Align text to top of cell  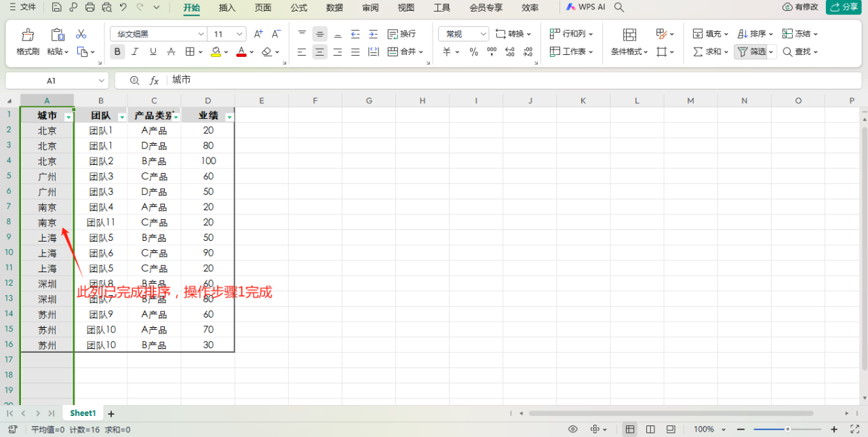[302, 34]
